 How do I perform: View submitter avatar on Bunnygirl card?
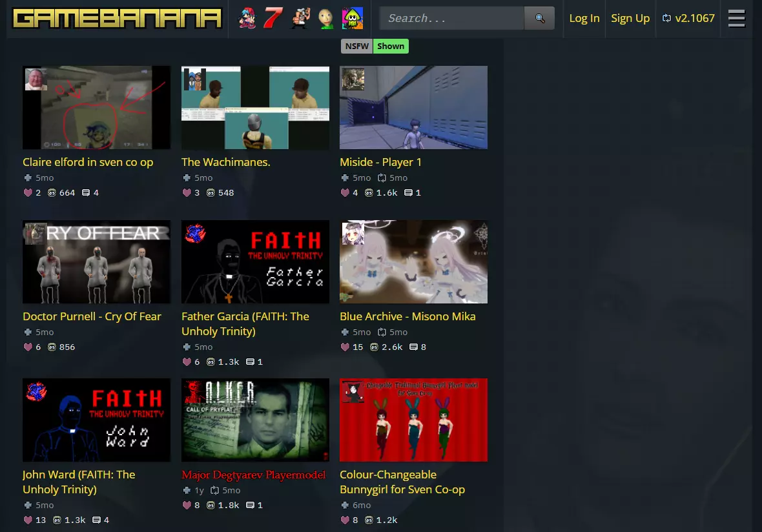(x=353, y=392)
